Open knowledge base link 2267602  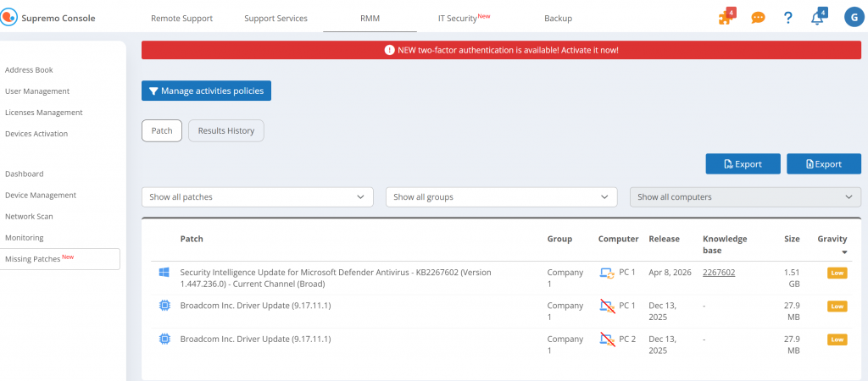click(x=719, y=272)
